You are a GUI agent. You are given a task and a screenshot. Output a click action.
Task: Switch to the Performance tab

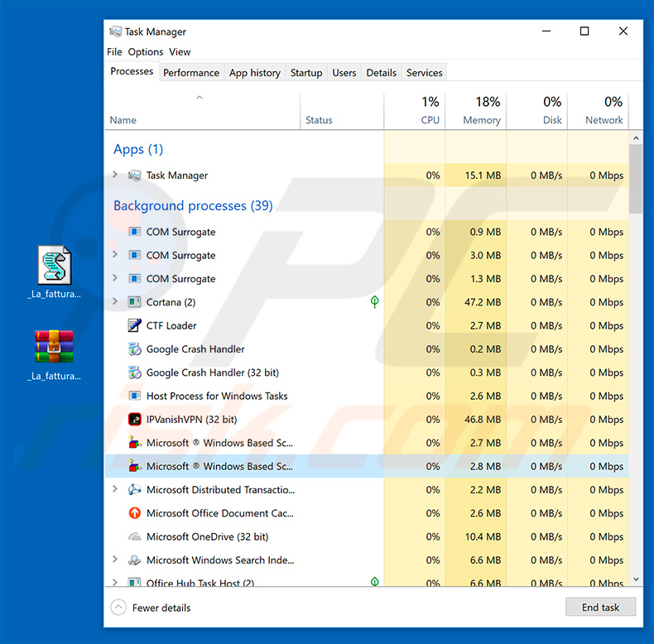(x=191, y=73)
